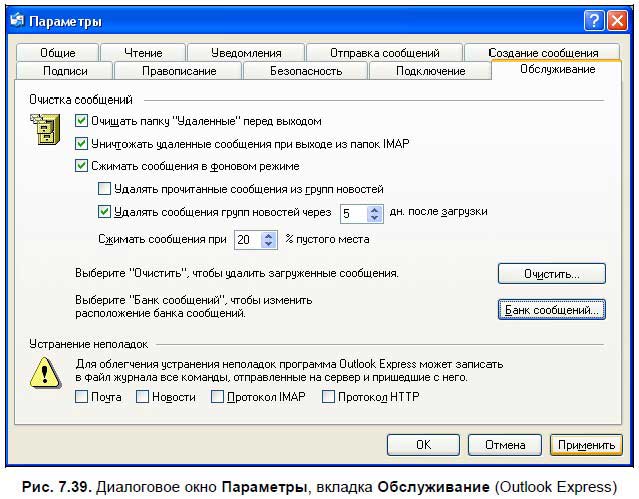
Task: Click the Параметры title bar icon
Action: click(17, 21)
